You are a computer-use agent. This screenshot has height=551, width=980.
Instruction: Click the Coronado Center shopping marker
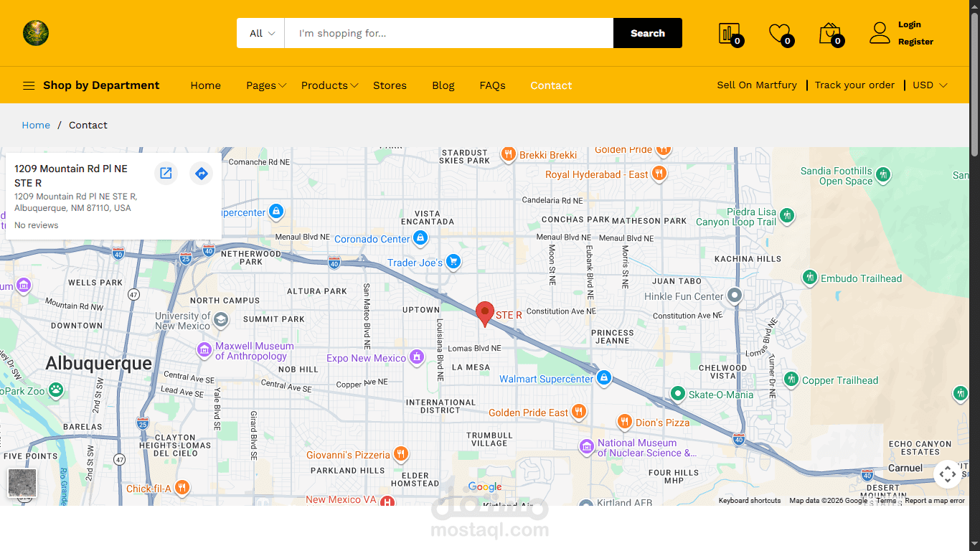point(420,238)
